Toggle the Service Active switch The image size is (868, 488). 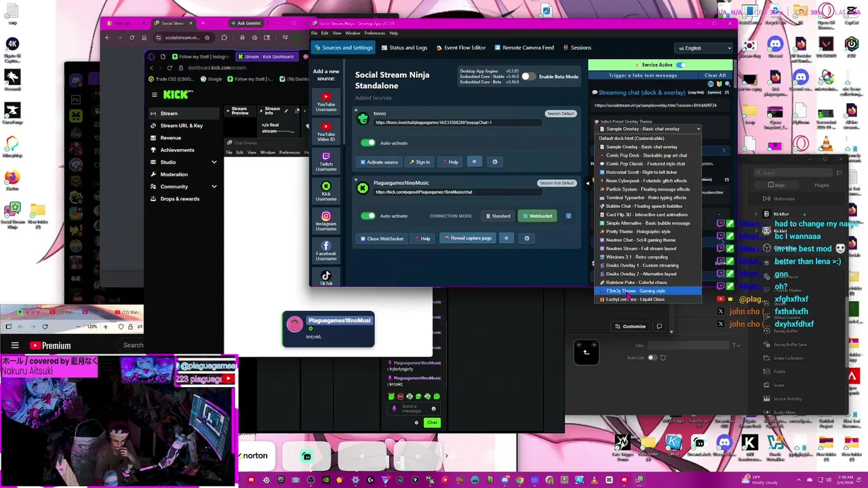pos(681,65)
